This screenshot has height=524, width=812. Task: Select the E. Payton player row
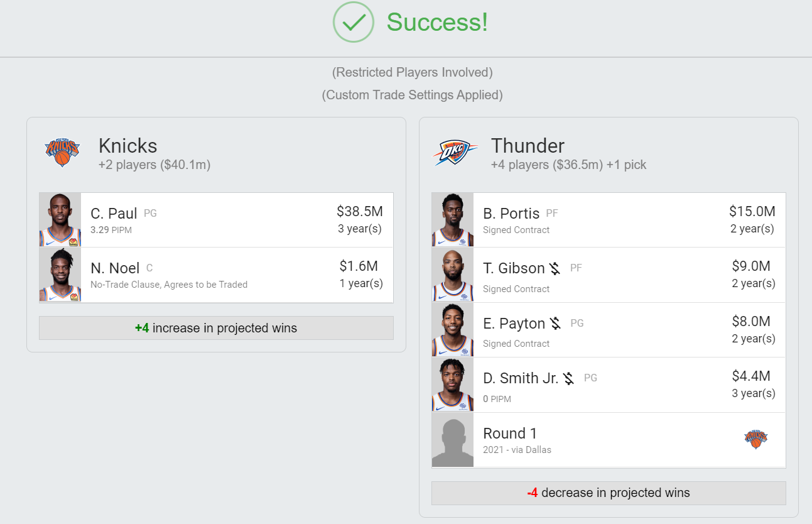tap(609, 330)
